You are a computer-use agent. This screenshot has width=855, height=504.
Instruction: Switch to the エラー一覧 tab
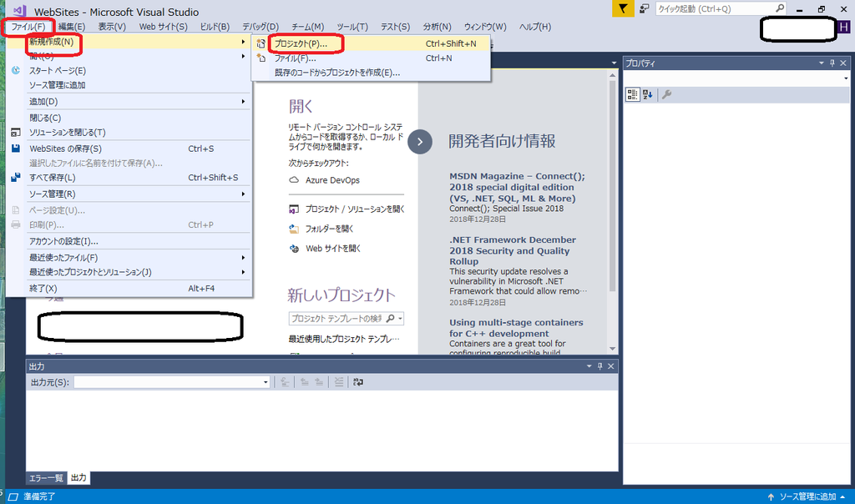[46, 478]
